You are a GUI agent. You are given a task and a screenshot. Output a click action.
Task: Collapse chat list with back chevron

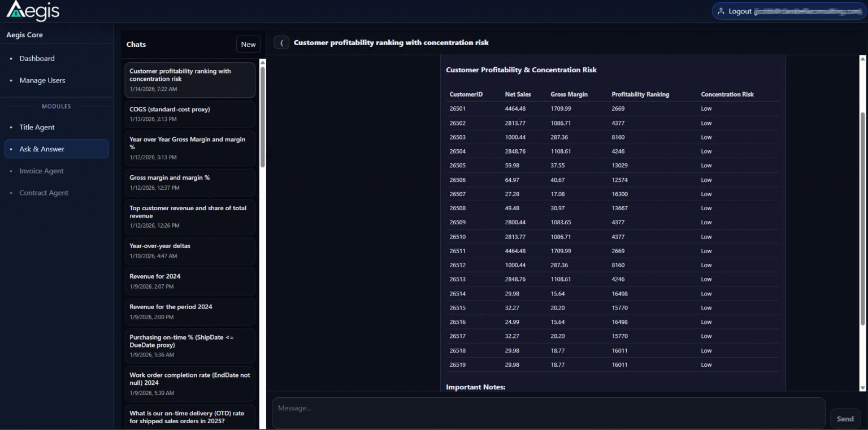pos(281,43)
